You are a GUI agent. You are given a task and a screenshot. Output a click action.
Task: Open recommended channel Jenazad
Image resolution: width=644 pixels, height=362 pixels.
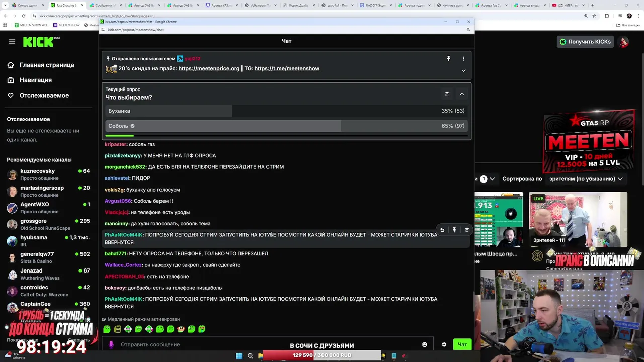pyautogui.click(x=48, y=274)
